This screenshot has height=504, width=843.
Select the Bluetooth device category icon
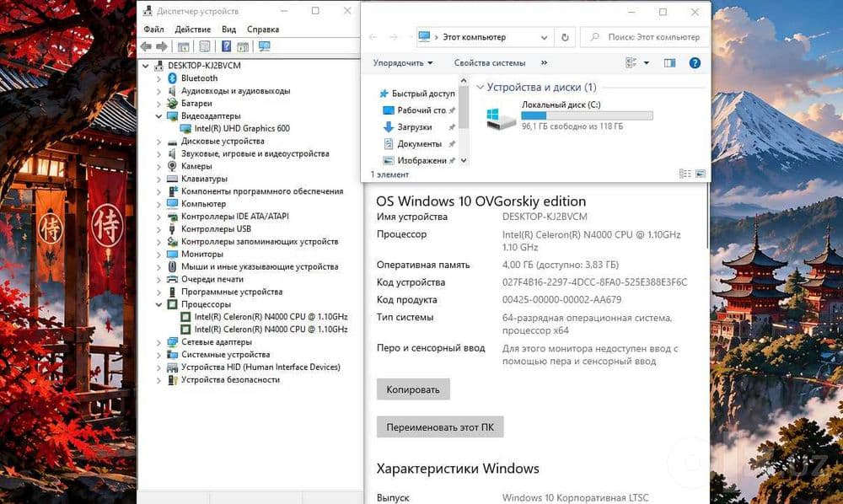[x=172, y=78]
